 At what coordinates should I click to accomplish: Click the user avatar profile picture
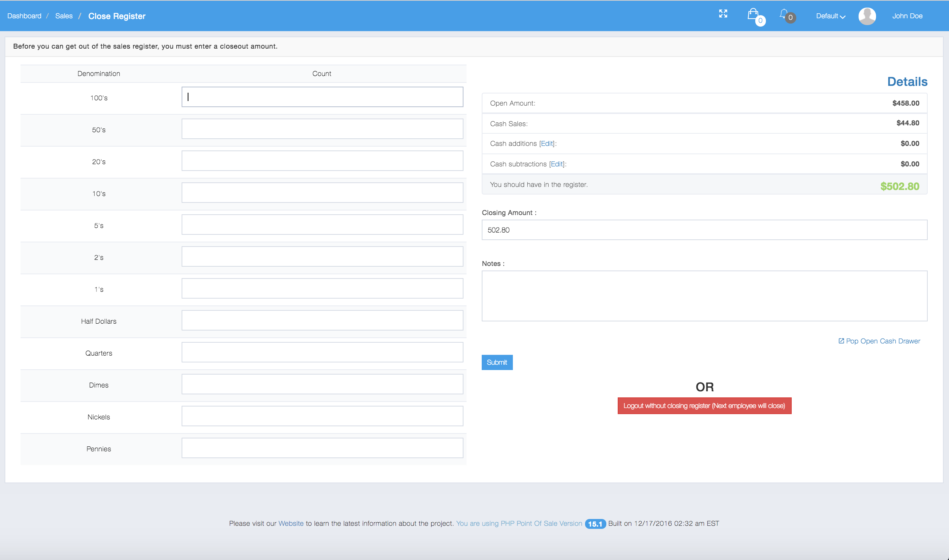(868, 16)
